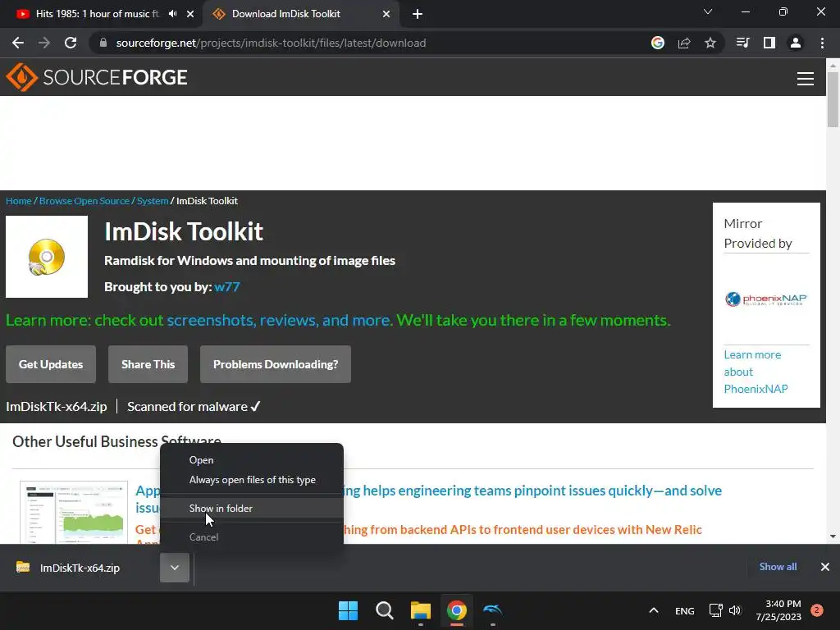Click Browse Open Source breadcrumb
The width and height of the screenshot is (840, 630).
click(x=84, y=201)
